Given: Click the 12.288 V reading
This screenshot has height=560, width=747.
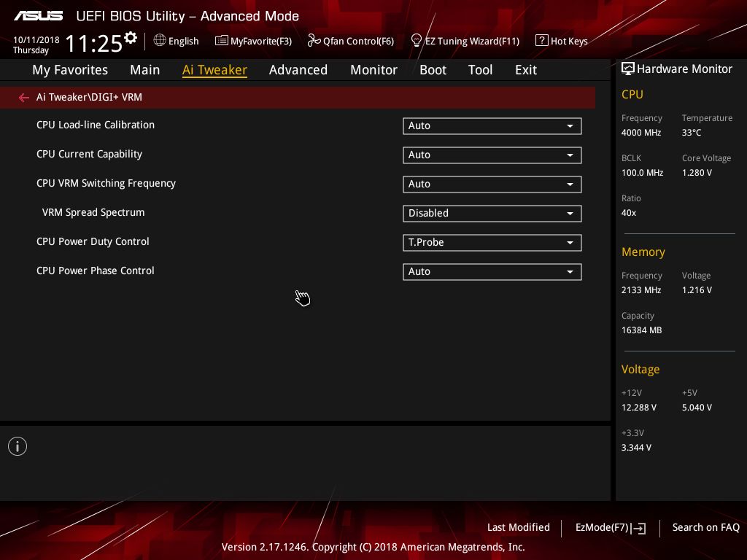Looking at the screenshot, I should click(639, 408).
